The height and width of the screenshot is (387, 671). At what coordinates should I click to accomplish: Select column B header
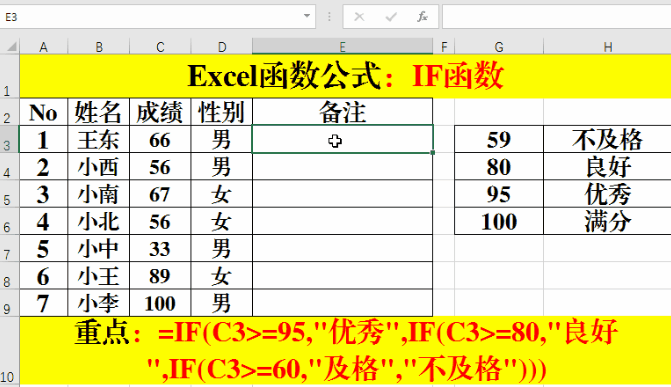click(98, 46)
